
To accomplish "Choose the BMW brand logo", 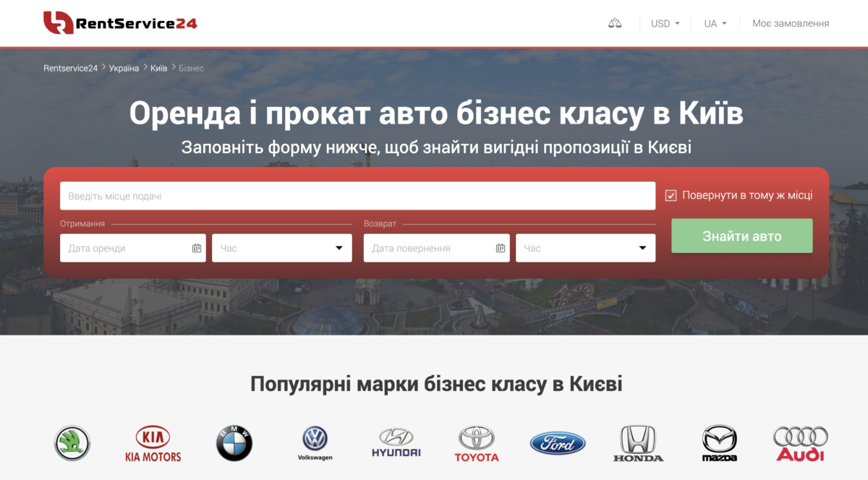I will (x=234, y=443).
